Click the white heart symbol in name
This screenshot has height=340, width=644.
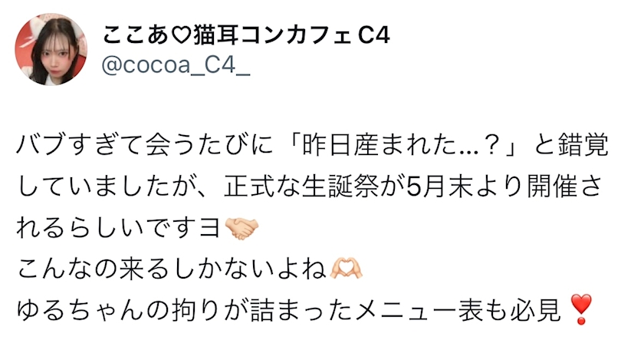click(x=178, y=36)
